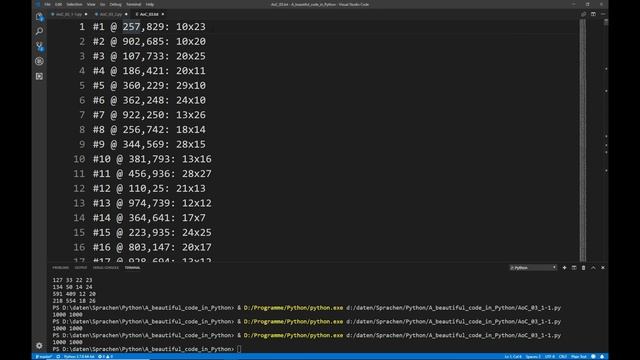The height and width of the screenshot is (360, 640).
Task: Switch to the second editor tab
Action: point(111,14)
